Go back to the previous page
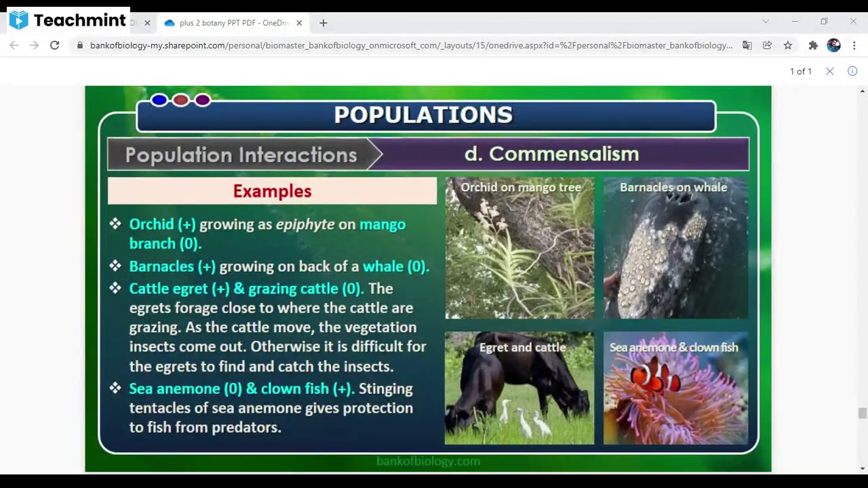The height and width of the screenshot is (488, 868). (x=14, y=45)
